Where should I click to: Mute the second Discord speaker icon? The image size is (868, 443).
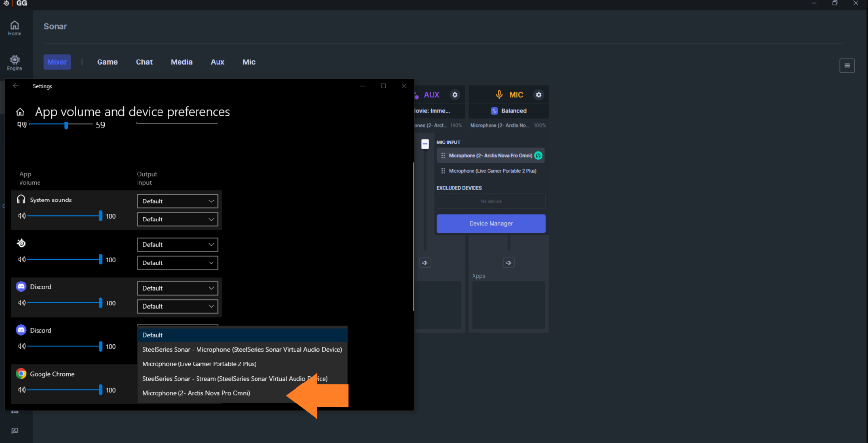point(22,346)
